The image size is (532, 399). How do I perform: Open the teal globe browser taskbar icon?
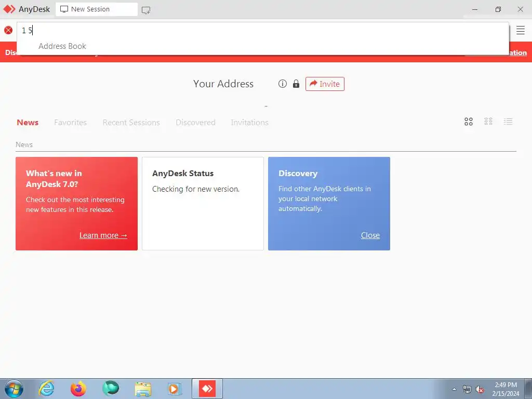(111, 388)
